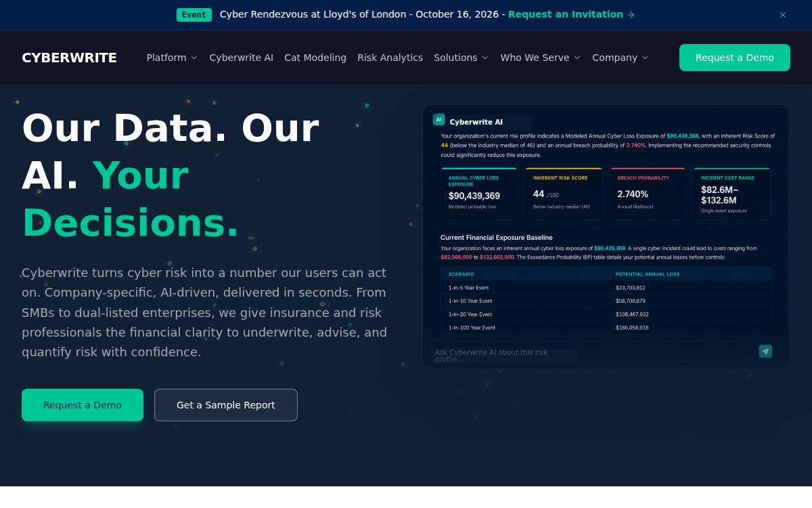812x508 pixels.
Task: Open the Cyberwrite AI nav item
Action: [242, 58]
